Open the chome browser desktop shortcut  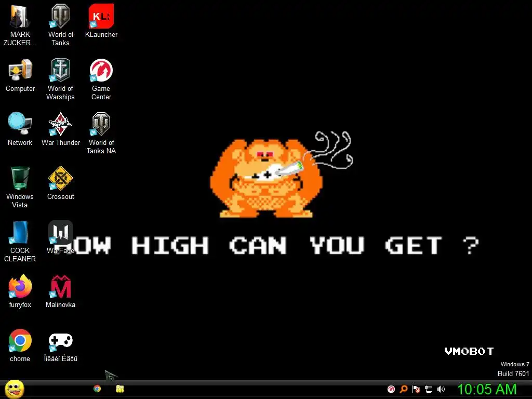[x=20, y=340]
